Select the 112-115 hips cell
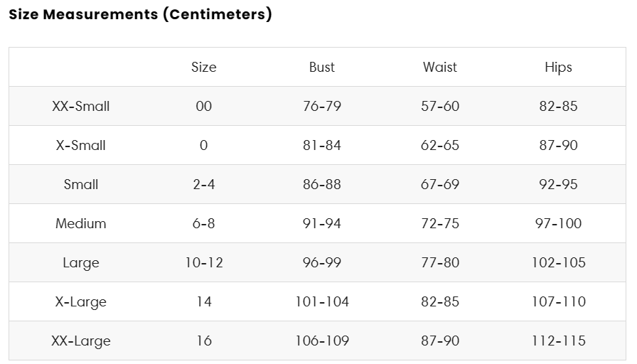This screenshot has width=637, height=364. (x=558, y=341)
